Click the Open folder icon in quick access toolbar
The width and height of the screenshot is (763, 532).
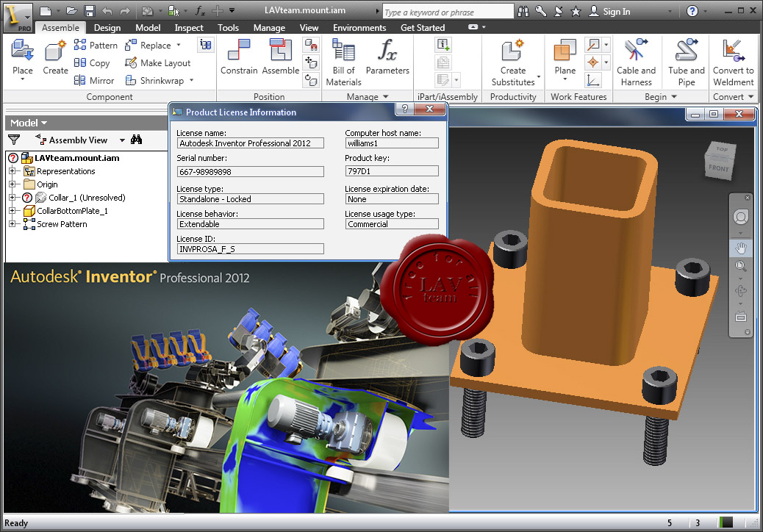(71, 11)
